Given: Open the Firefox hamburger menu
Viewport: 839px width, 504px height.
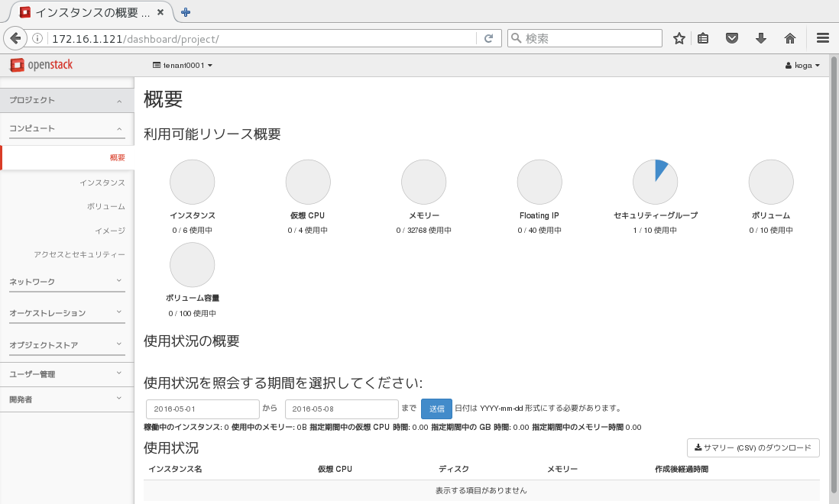Looking at the screenshot, I should (823, 38).
